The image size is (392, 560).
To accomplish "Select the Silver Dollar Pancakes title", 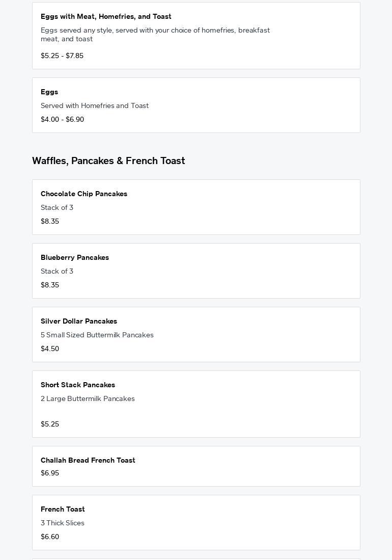I will (x=79, y=321).
